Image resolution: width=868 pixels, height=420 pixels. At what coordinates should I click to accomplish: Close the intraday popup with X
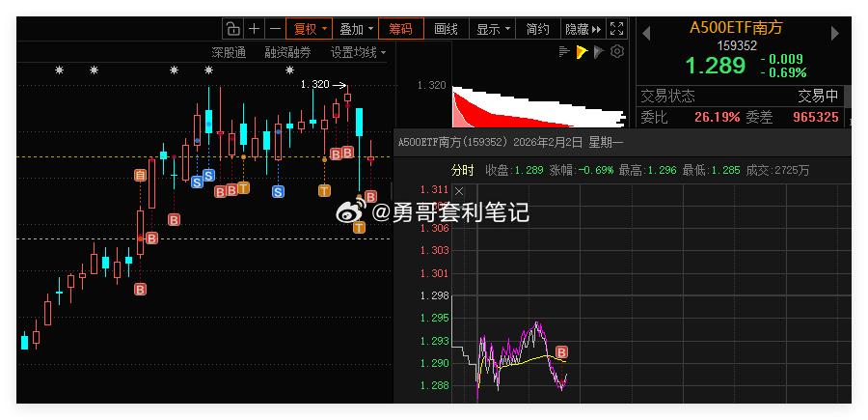click(x=459, y=192)
